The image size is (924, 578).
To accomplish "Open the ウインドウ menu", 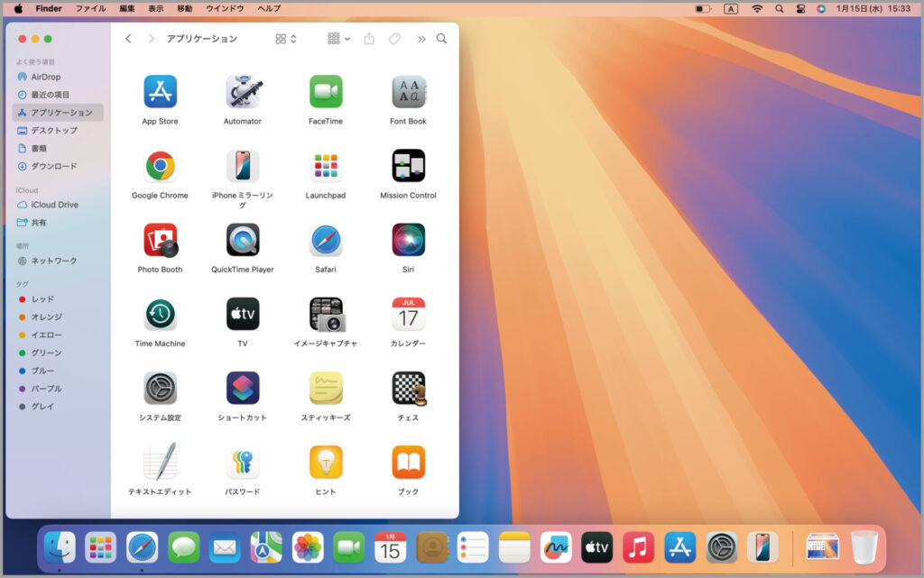I will pos(225,8).
